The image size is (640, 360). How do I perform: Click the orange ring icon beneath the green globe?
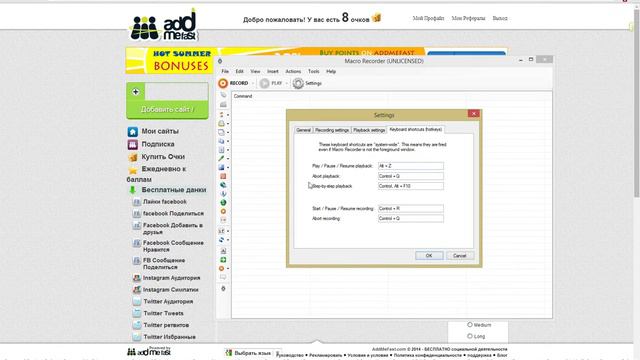pos(223,211)
